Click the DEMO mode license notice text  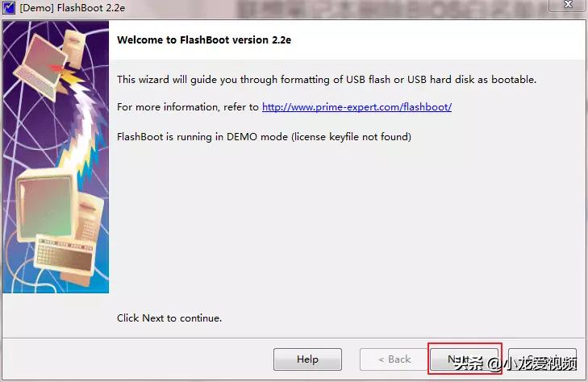[x=264, y=137]
